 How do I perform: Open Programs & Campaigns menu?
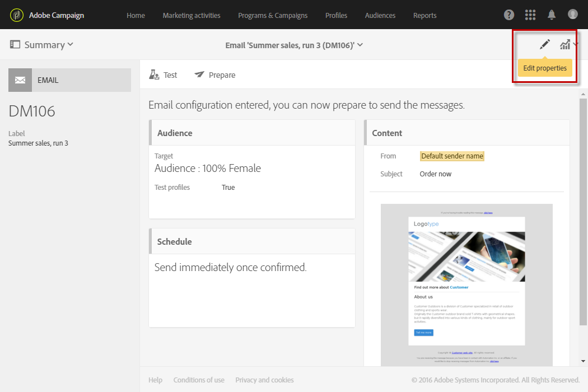tap(273, 15)
